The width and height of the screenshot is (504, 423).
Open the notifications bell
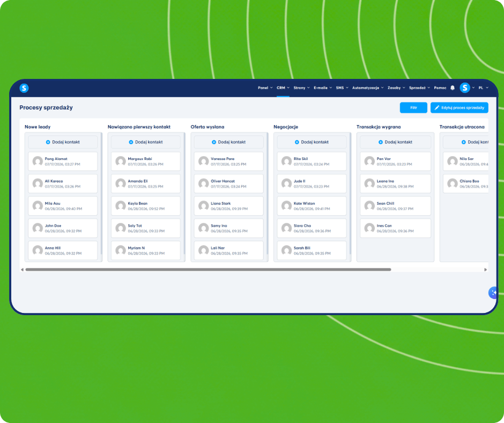coord(453,88)
